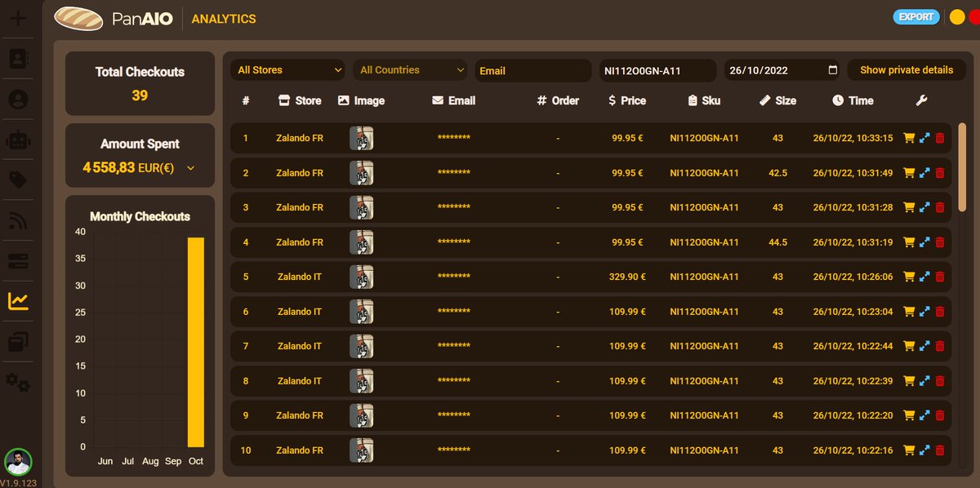
Task: Delete row 8 using the trash icon
Action: pos(940,381)
